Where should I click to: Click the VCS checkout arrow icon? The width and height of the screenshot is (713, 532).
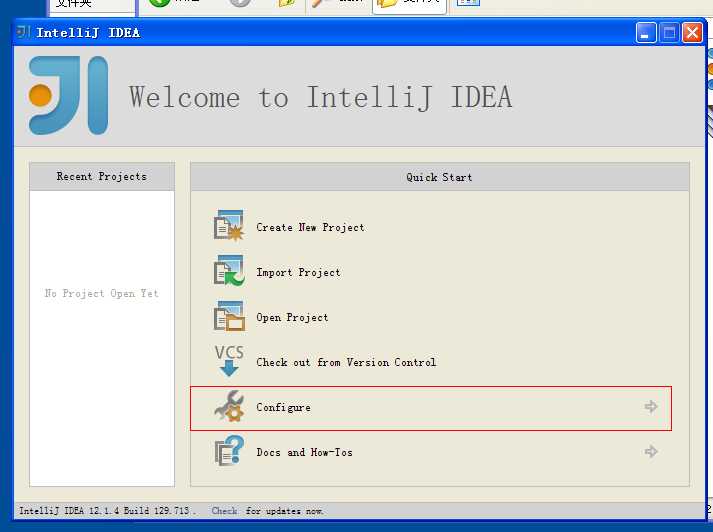click(229, 361)
